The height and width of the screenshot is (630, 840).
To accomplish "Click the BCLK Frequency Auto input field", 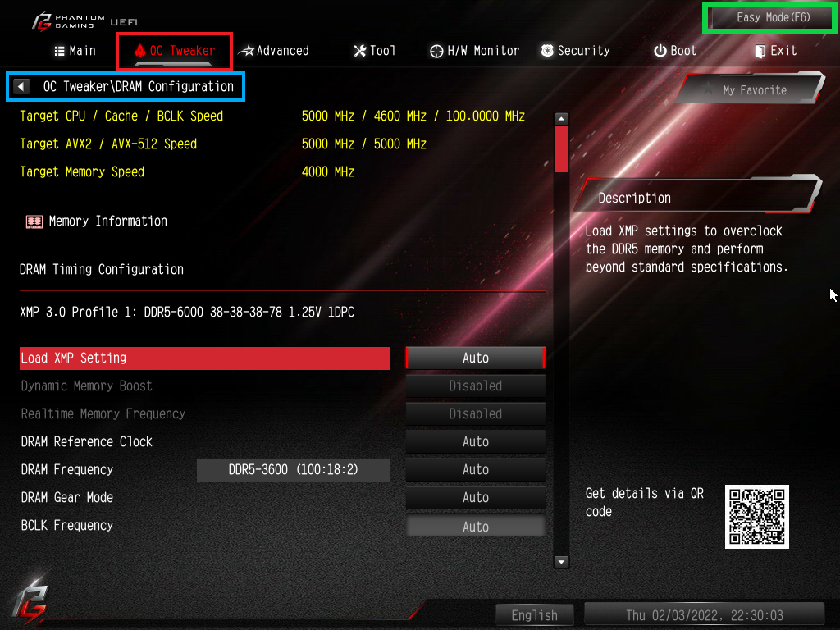I will pos(476,527).
